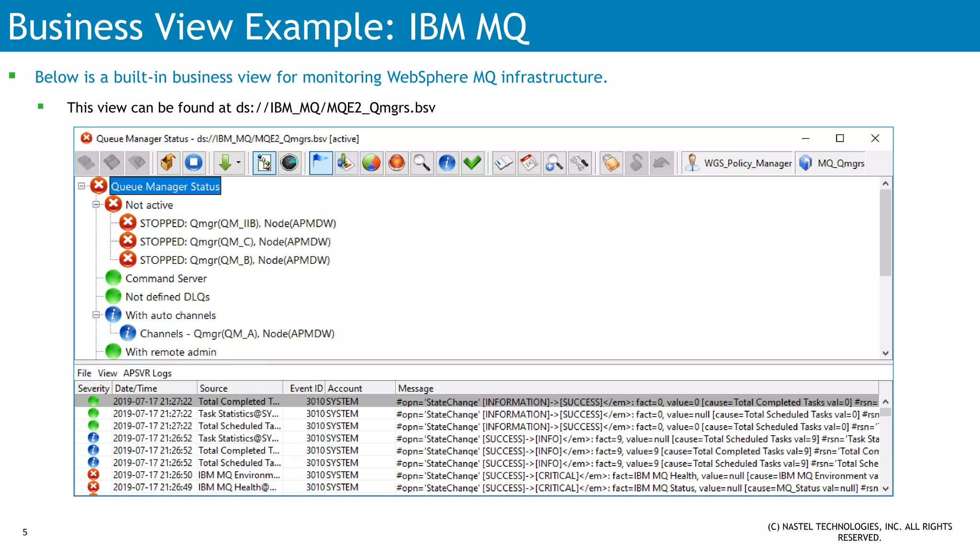
Task: Click the green checkmark toolbar icon
Action: point(472,163)
